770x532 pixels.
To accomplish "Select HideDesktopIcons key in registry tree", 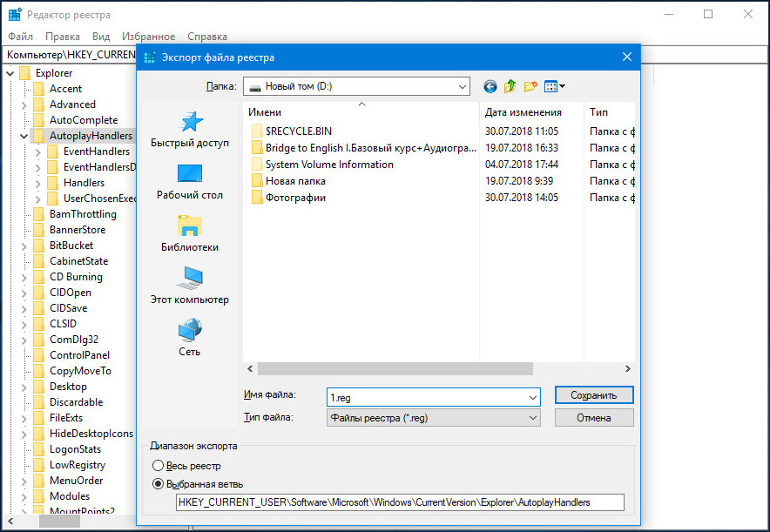I will (91, 434).
